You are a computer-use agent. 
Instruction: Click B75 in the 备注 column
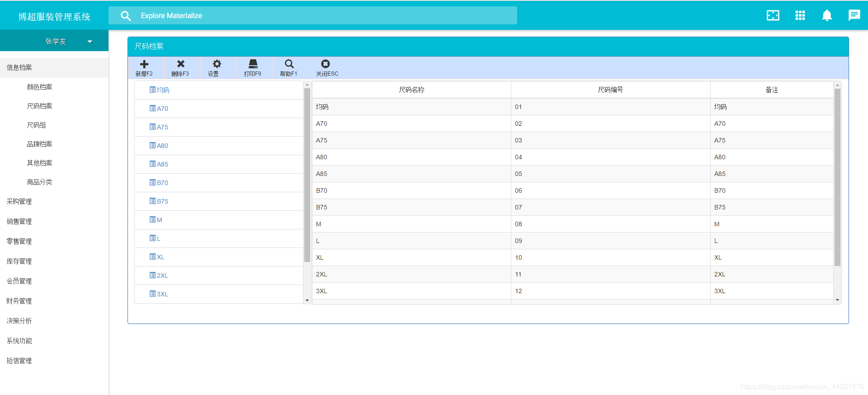pyautogui.click(x=772, y=207)
